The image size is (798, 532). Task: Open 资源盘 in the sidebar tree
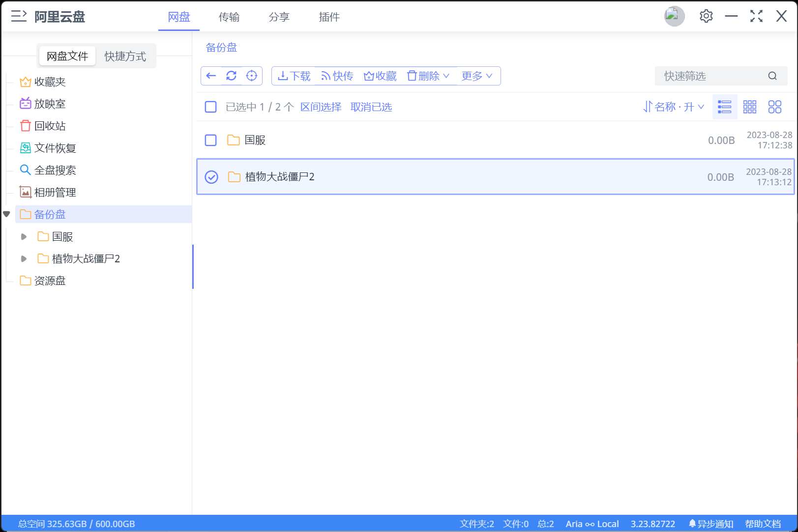coord(43,281)
